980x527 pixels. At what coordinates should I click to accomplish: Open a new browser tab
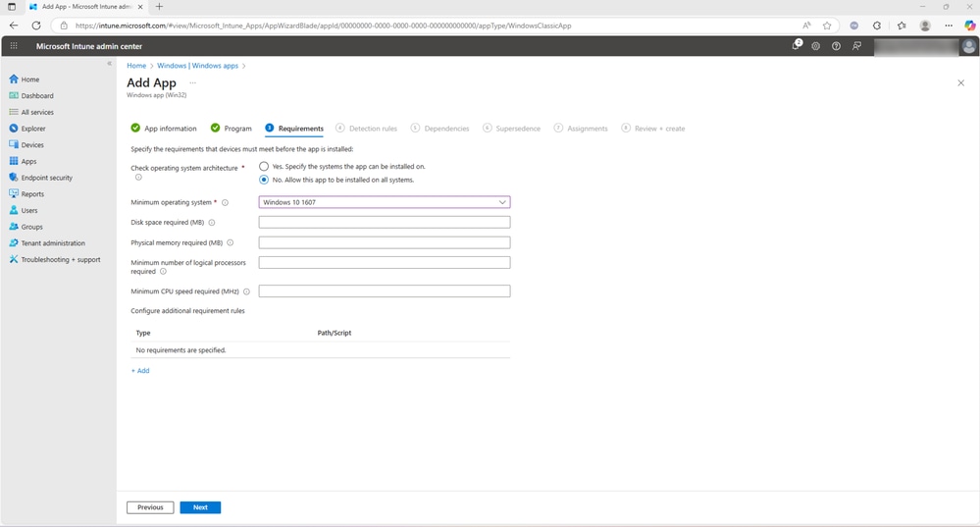pyautogui.click(x=159, y=6)
